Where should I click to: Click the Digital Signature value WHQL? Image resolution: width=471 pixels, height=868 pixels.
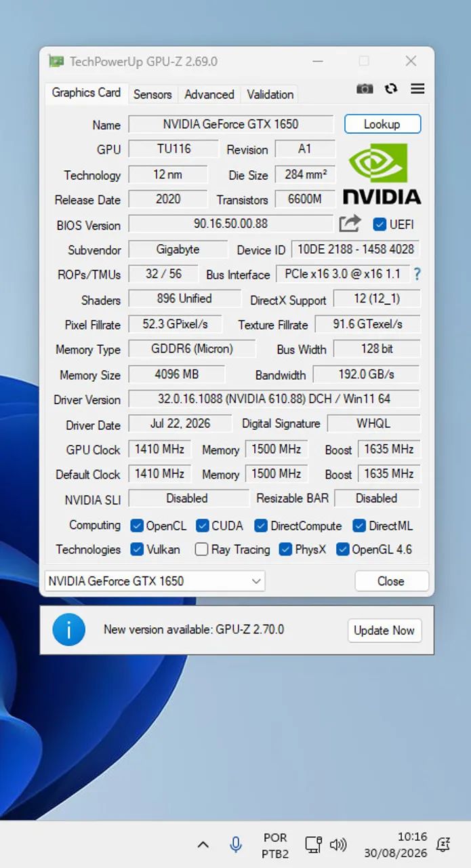(374, 424)
